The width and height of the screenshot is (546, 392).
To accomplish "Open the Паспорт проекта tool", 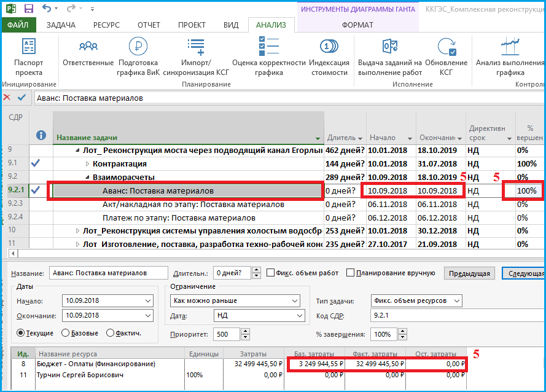I will tap(28, 57).
